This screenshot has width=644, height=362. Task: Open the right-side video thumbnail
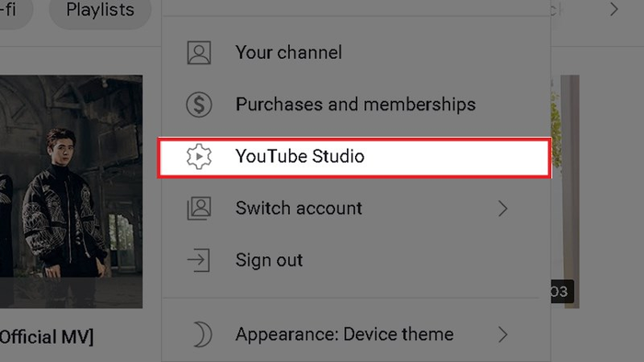pos(565,191)
